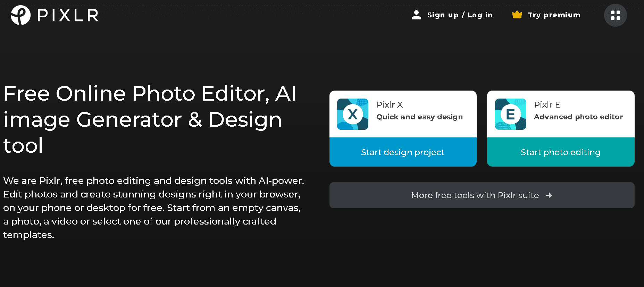Click the Pixlr X app icon
The height and width of the screenshot is (287, 644).
tap(353, 114)
